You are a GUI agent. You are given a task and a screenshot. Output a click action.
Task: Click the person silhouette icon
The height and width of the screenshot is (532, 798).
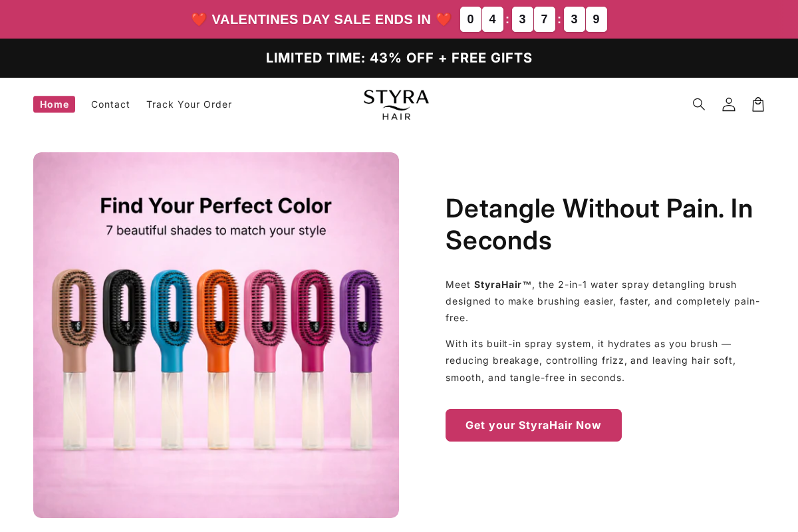click(728, 104)
